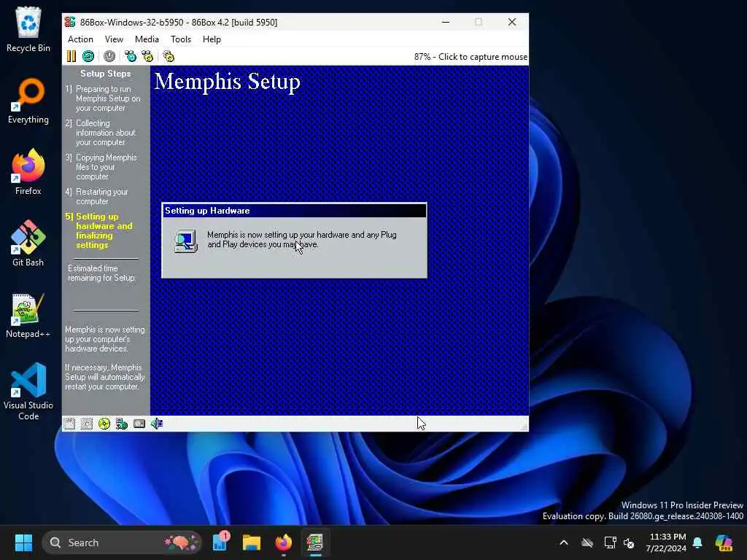
Task: Click 'Estimated time remaining for Setup' text
Action: (102, 273)
